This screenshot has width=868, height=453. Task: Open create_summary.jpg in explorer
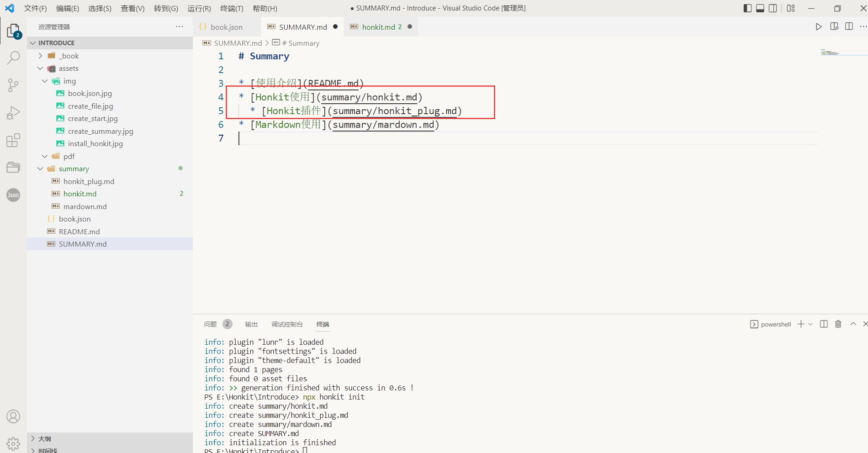click(x=110, y=131)
